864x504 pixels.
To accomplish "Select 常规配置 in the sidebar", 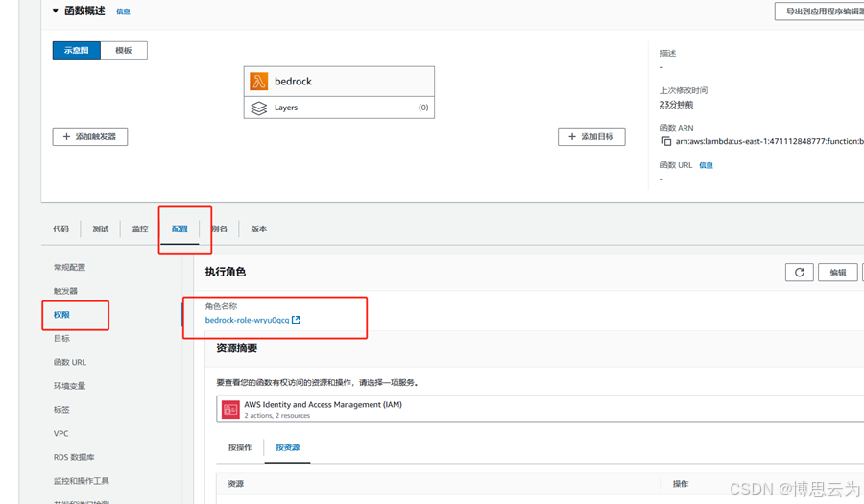I will 69,267.
